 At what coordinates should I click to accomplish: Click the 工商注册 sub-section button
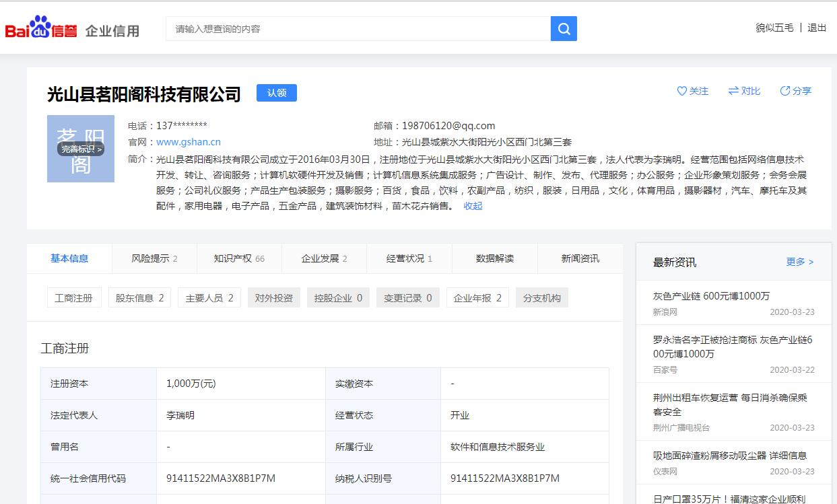(x=74, y=297)
